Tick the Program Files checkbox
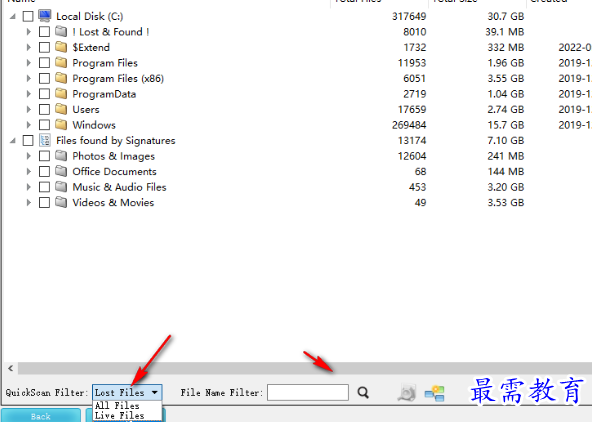The width and height of the screenshot is (592, 422). coord(44,63)
